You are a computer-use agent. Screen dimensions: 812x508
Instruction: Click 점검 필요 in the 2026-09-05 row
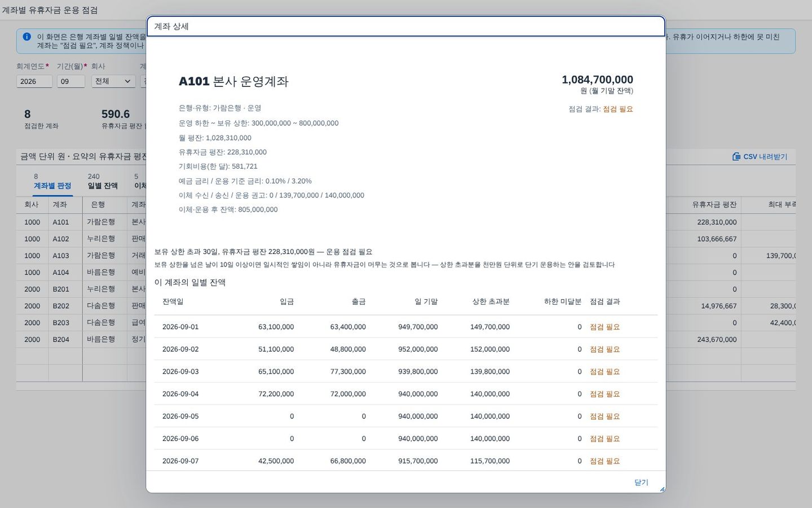pyautogui.click(x=605, y=417)
